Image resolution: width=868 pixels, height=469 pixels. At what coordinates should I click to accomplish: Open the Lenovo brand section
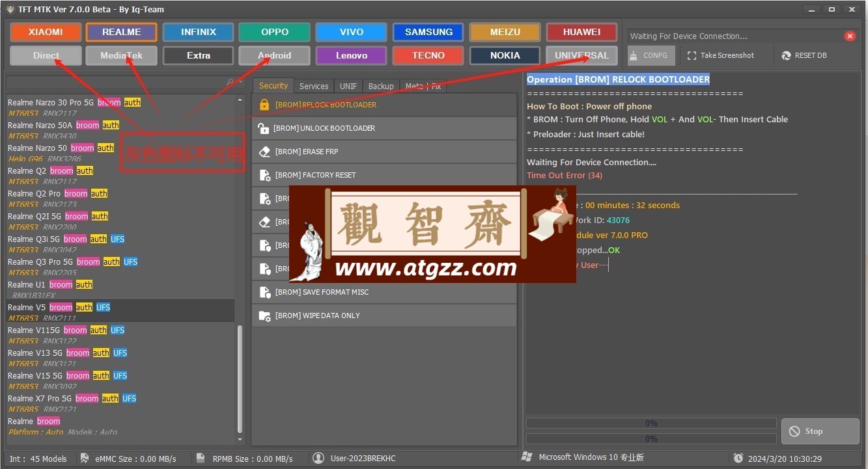click(352, 55)
